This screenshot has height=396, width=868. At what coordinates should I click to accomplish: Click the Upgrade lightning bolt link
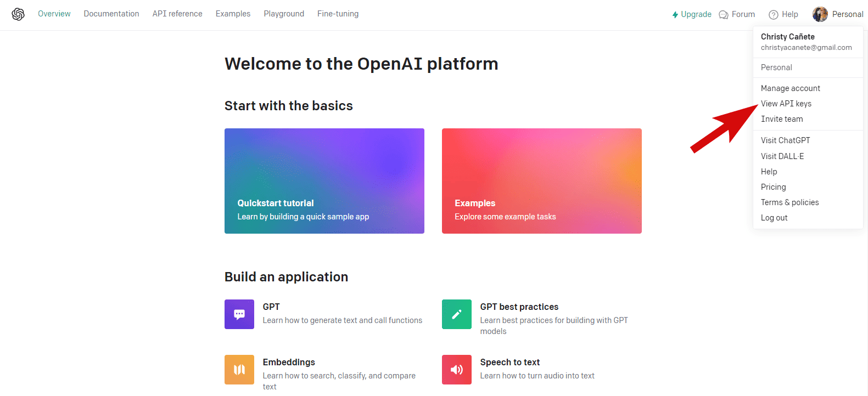[x=691, y=14]
